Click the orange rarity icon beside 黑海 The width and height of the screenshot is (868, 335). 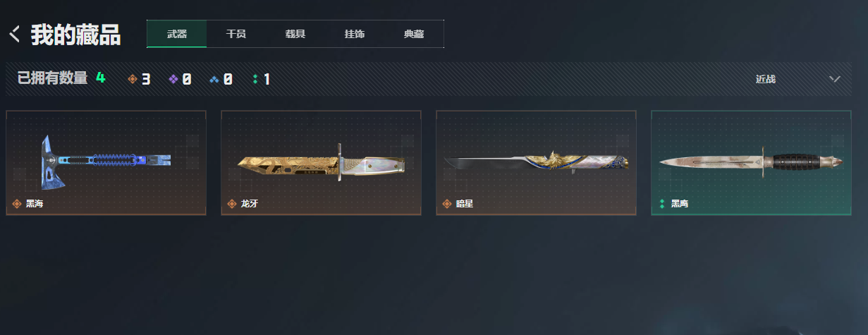pyautogui.click(x=17, y=204)
